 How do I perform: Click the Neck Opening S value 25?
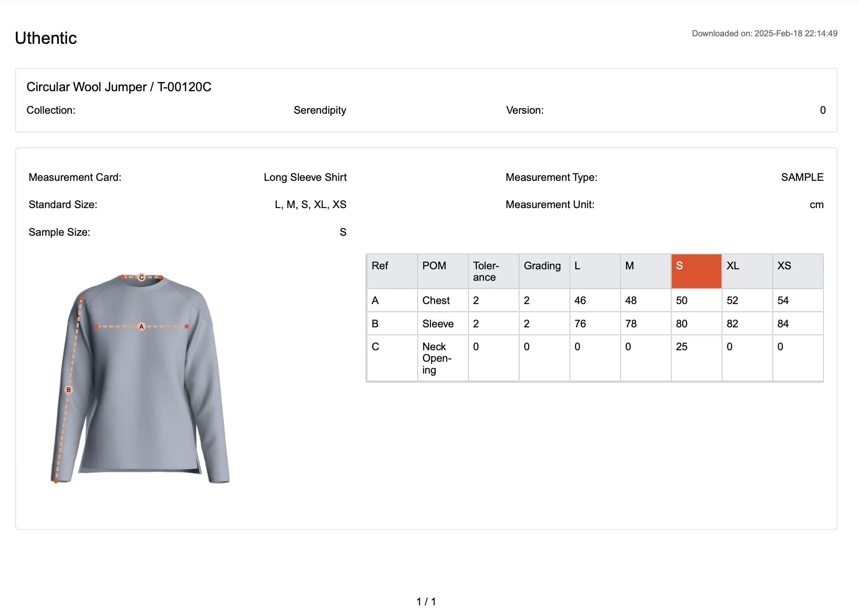(x=696, y=358)
